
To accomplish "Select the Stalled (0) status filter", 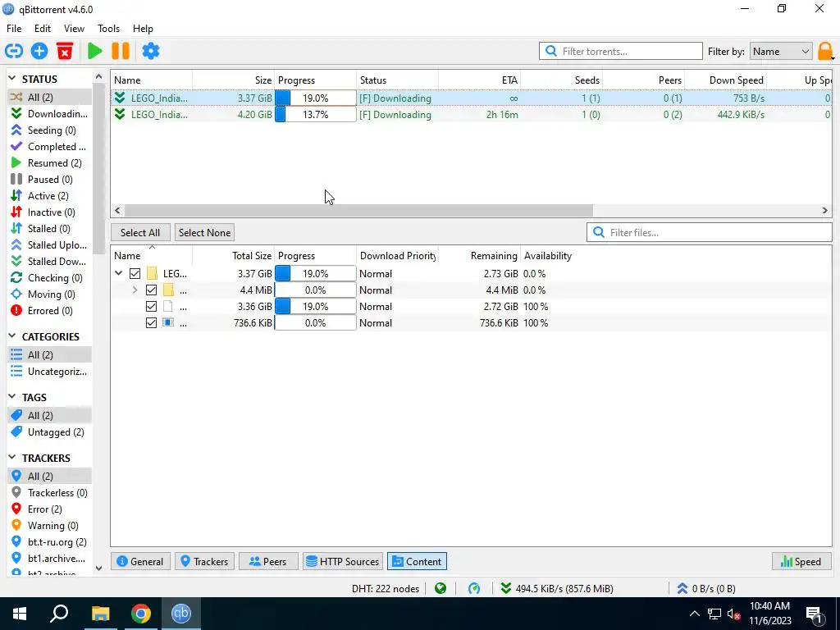I will pos(49,229).
